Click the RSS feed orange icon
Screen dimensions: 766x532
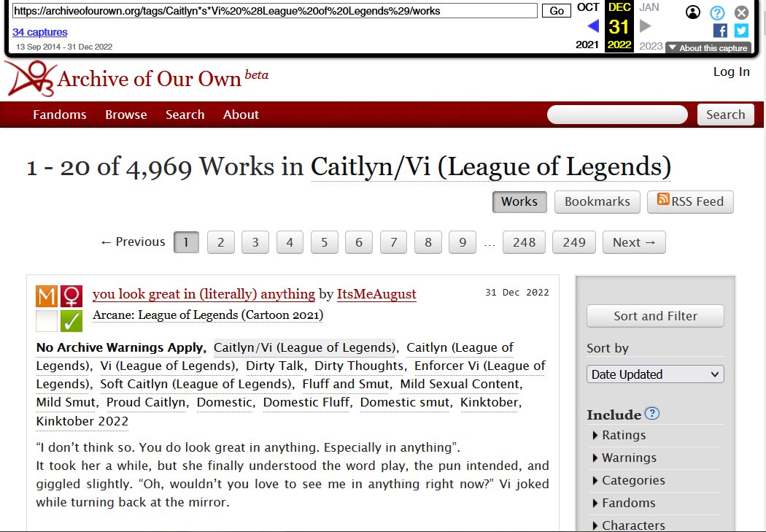(663, 198)
